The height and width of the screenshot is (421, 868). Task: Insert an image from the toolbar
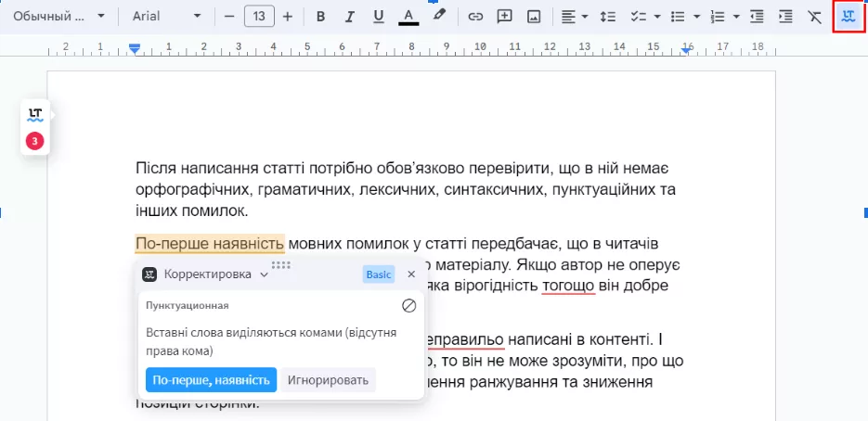tap(534, 17)
